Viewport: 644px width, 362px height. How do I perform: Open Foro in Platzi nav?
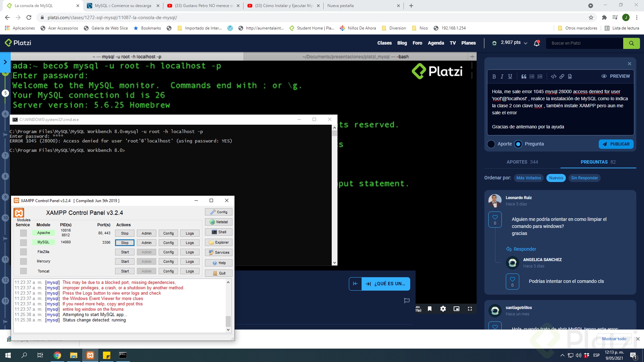coord(417,43)
